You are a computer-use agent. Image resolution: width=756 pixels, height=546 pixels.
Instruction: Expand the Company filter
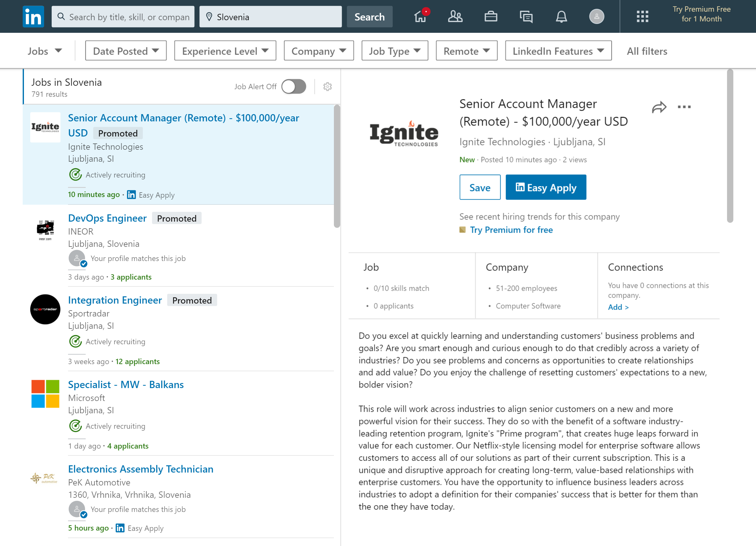(319, 51)
